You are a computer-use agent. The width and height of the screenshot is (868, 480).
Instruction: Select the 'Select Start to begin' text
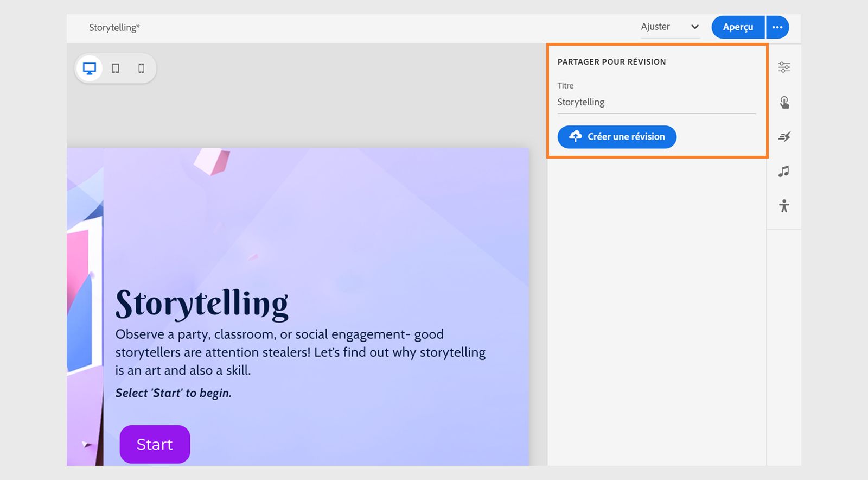174,393
